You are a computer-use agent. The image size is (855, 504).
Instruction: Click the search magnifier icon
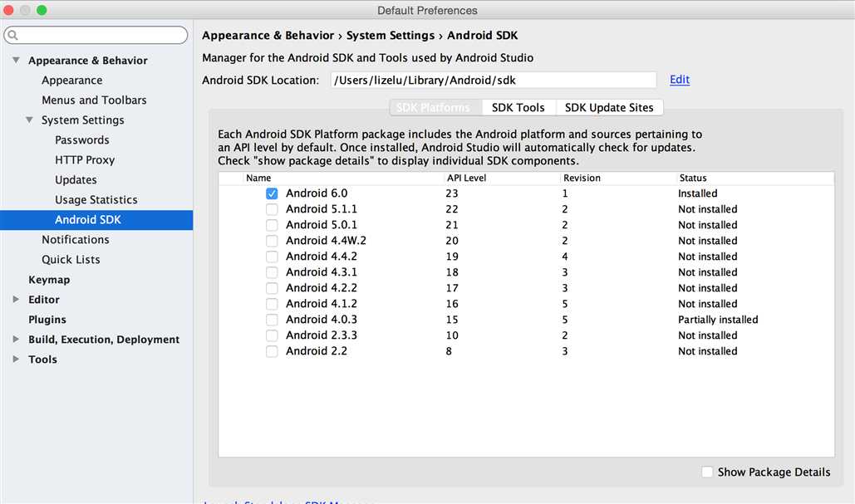point(13,35)
